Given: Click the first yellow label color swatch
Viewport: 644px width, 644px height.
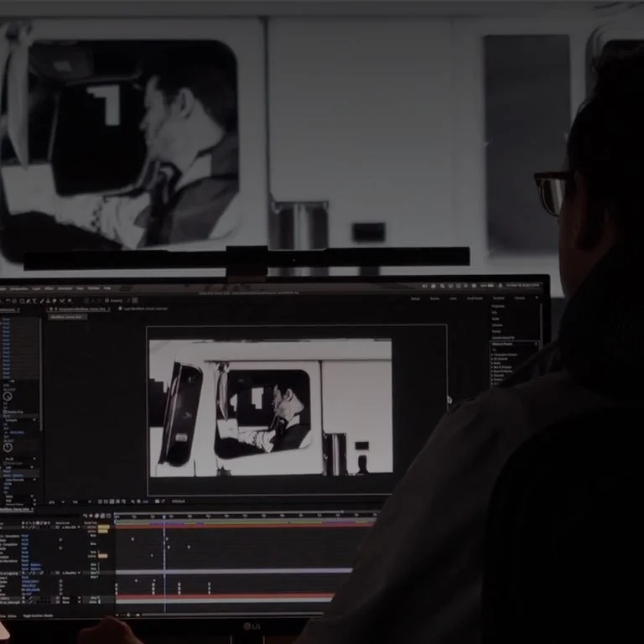Looking at the screenshot, I should (x=103, y=527).
